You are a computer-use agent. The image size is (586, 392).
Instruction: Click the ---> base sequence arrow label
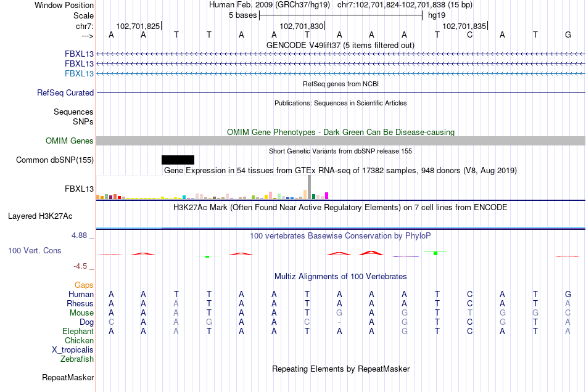[87, 36]
